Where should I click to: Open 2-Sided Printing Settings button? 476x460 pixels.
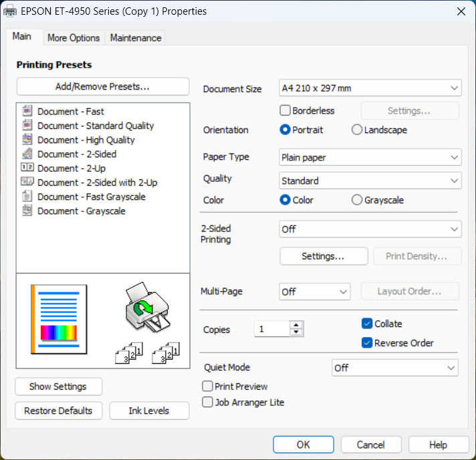[x=324, y=256]
